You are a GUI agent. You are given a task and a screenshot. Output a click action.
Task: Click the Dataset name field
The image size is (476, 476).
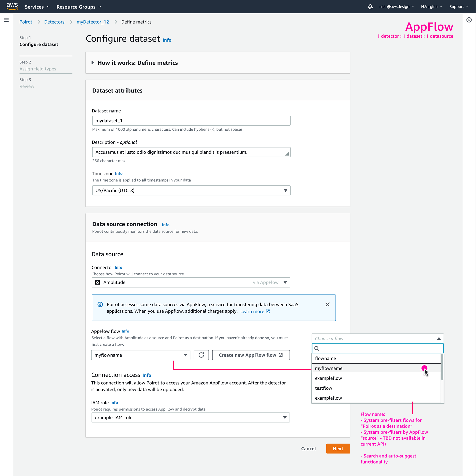(x=191, y=121)
